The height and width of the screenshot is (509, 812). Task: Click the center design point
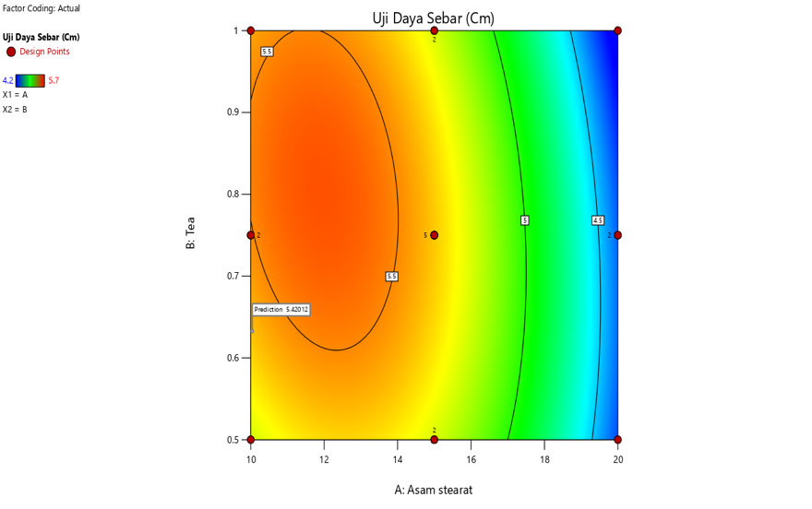(435, 235)
